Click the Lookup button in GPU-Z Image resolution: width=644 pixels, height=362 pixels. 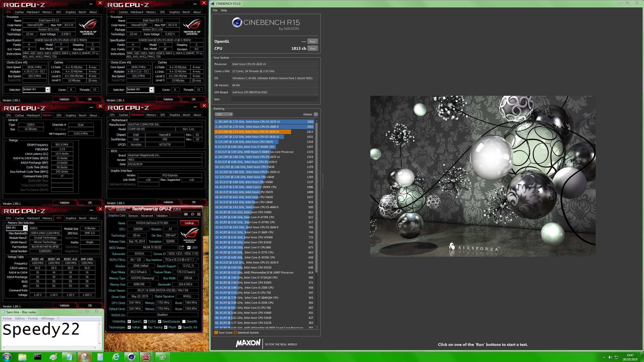point(189,223)
